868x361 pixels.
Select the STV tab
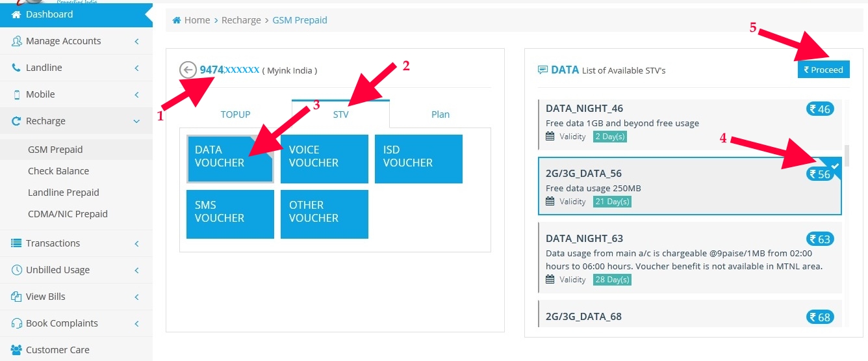point(340,114)
